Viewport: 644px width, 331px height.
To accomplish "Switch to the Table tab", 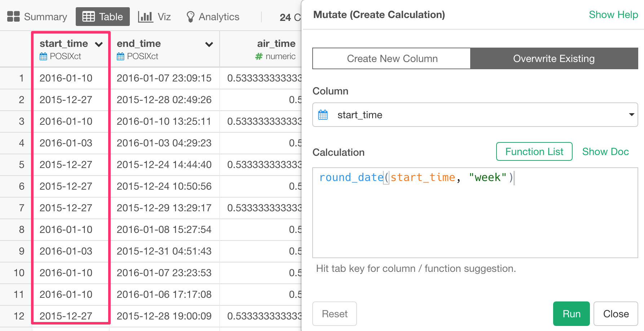I will [x=103, y=17].
